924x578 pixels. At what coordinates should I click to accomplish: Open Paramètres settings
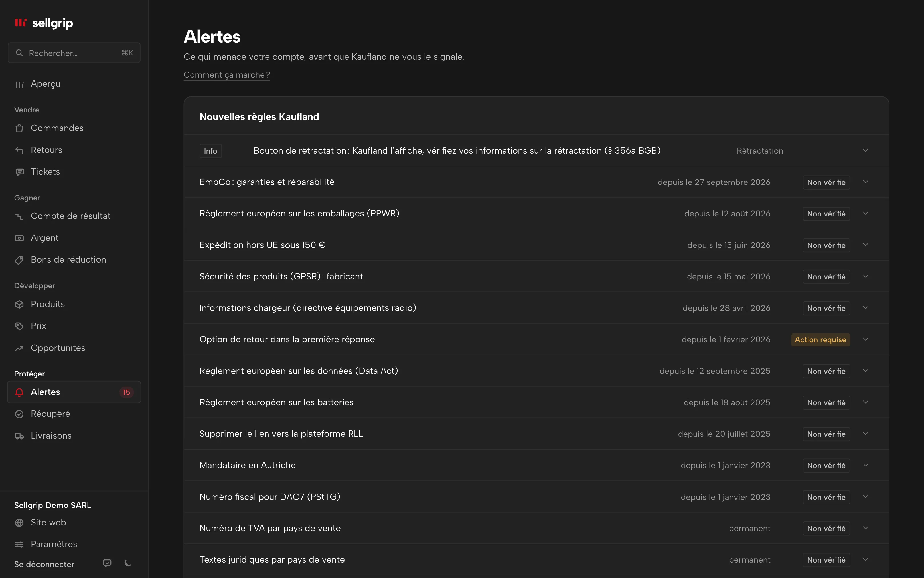(74, 544)
